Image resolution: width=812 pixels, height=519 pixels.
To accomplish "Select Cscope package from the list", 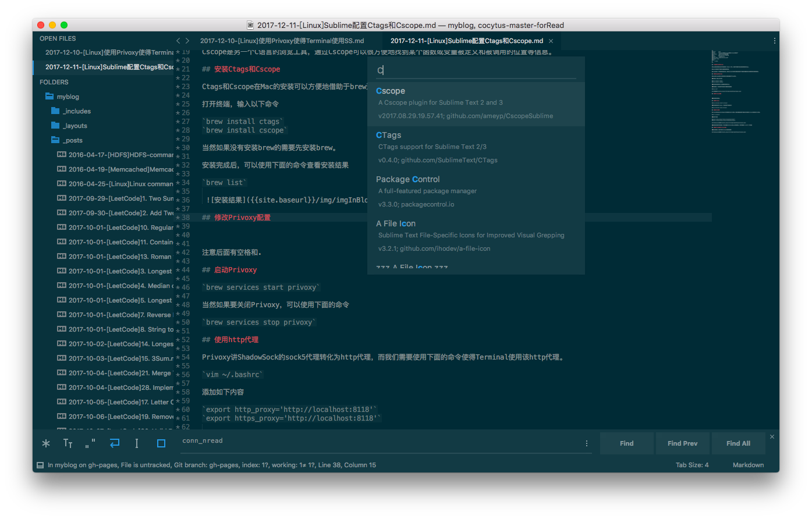I will pos(476,104).
